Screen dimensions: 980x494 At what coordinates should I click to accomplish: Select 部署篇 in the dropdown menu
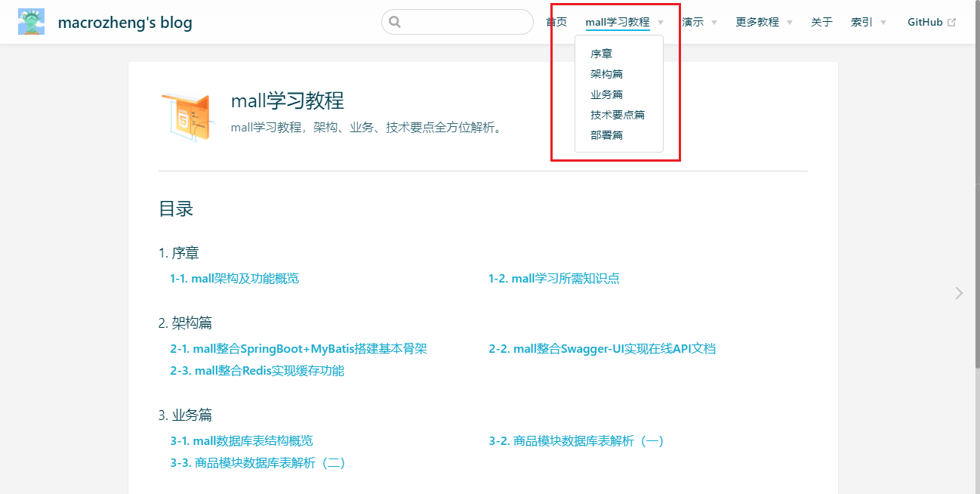click(x=607, y=135)
